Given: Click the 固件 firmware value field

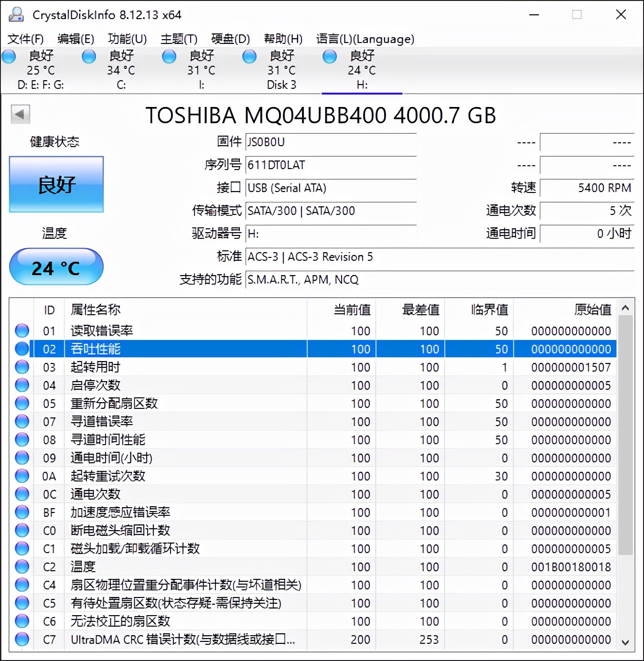Looking at the screenshot, I should [x=331, y=142].
